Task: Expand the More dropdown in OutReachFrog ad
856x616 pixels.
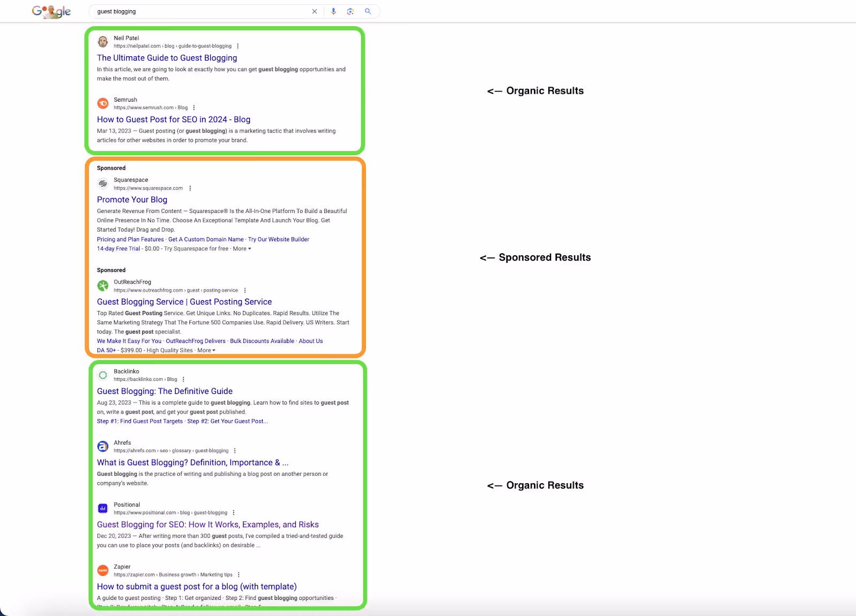Action: (x=207, y=351)
